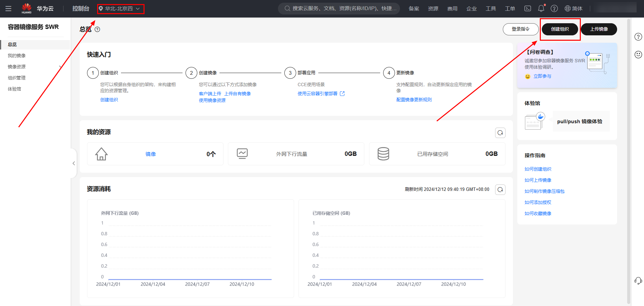Click the 创建组织 black button
644x306 pixels.
[x=560, y=29]
